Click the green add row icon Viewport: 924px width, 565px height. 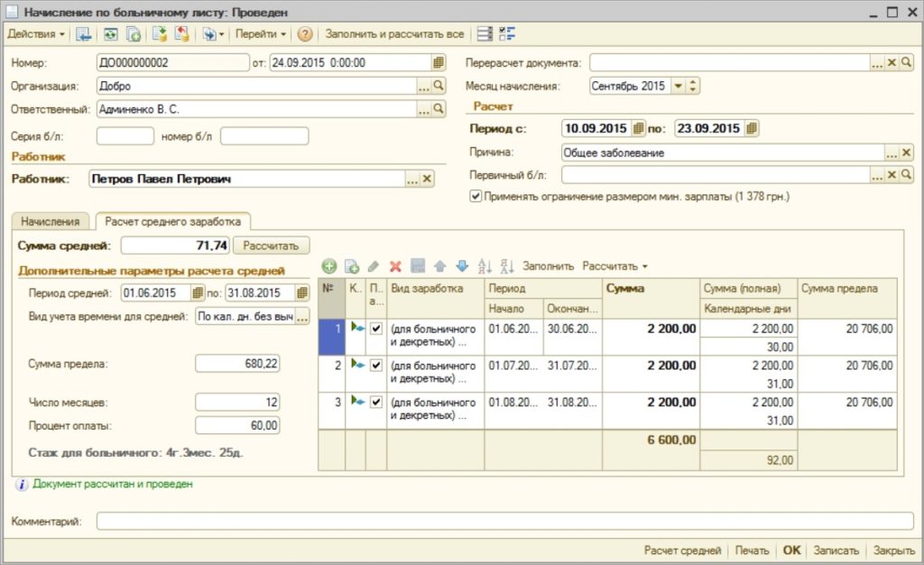[329, 266]
